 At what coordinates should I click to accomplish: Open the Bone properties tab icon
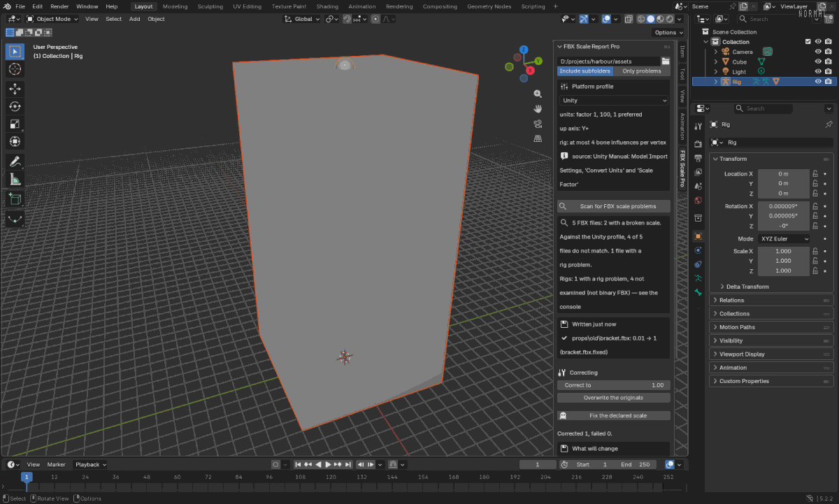point(698,292)
